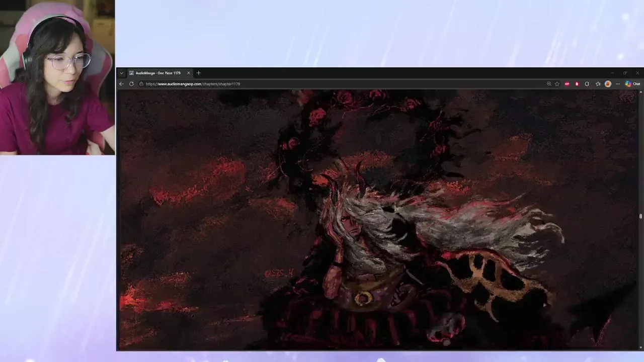Open the Extensions puzzle menu

[587, 84]
